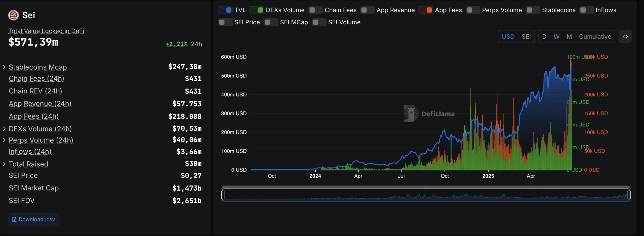Enable the Perps Volume chart series
Image resolution: width=644 pixels, height=236 pixels.
(x=473, y=10)
